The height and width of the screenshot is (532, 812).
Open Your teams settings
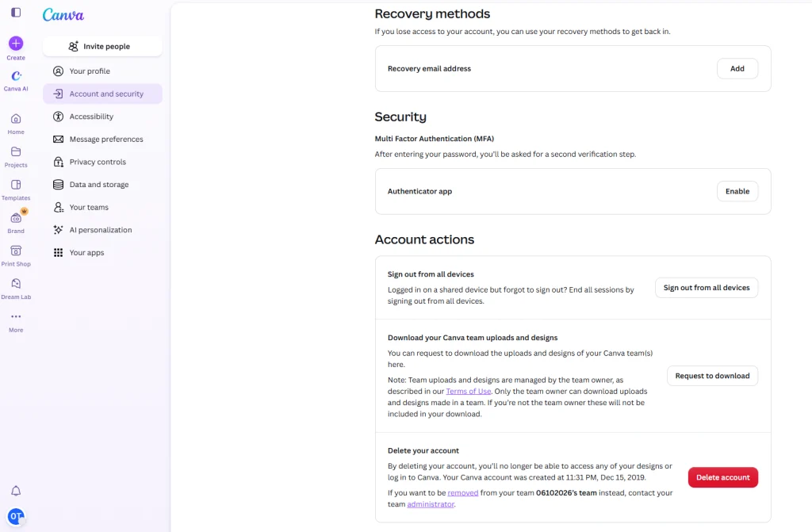pyautogui.click(x=102, y=207)
